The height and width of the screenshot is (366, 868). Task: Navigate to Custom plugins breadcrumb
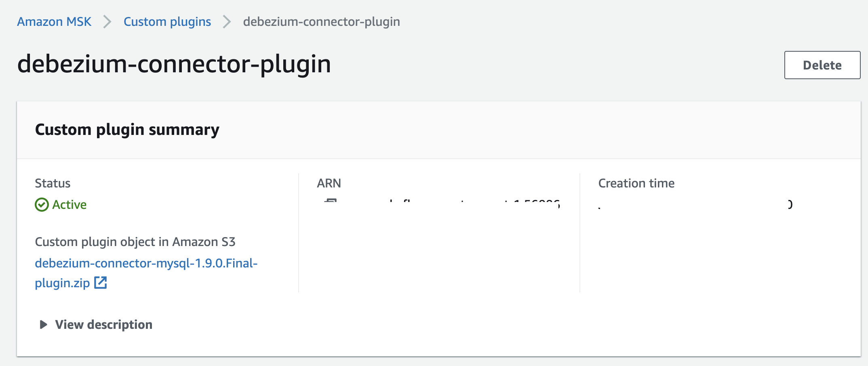[x=167, y=21]
